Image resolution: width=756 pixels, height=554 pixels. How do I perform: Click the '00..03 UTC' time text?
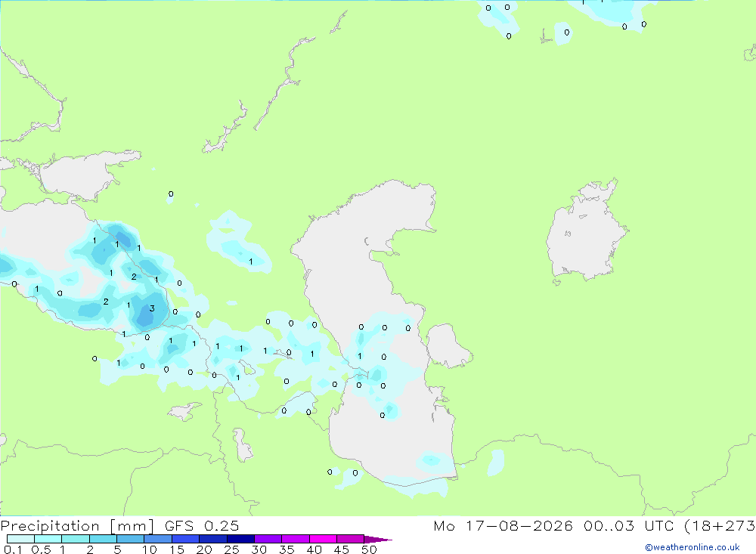(627, 526)
